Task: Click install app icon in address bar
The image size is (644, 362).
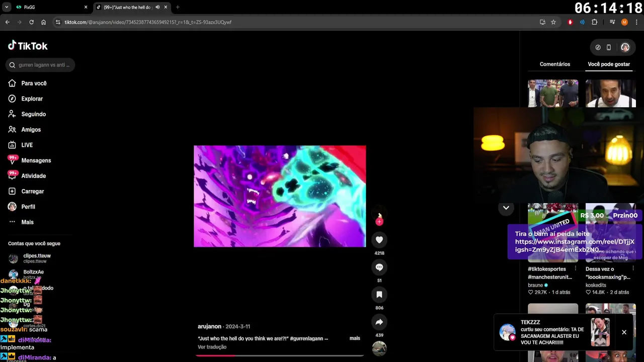Action: click(x=542, y=22)
